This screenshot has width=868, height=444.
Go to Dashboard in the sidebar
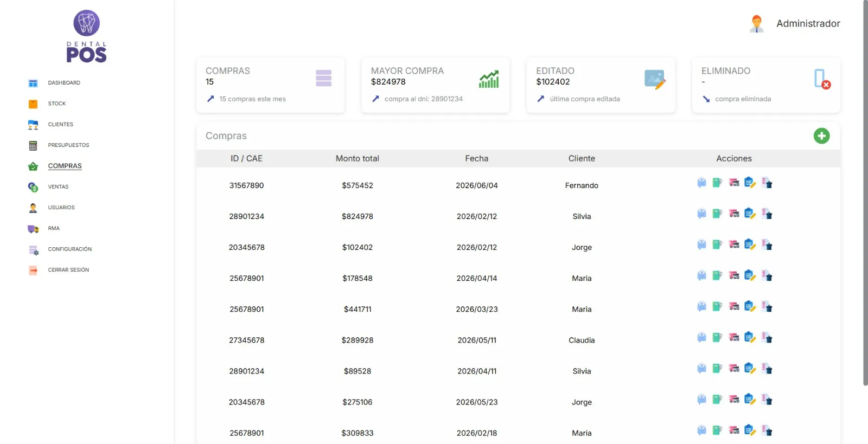pos(64,83)
